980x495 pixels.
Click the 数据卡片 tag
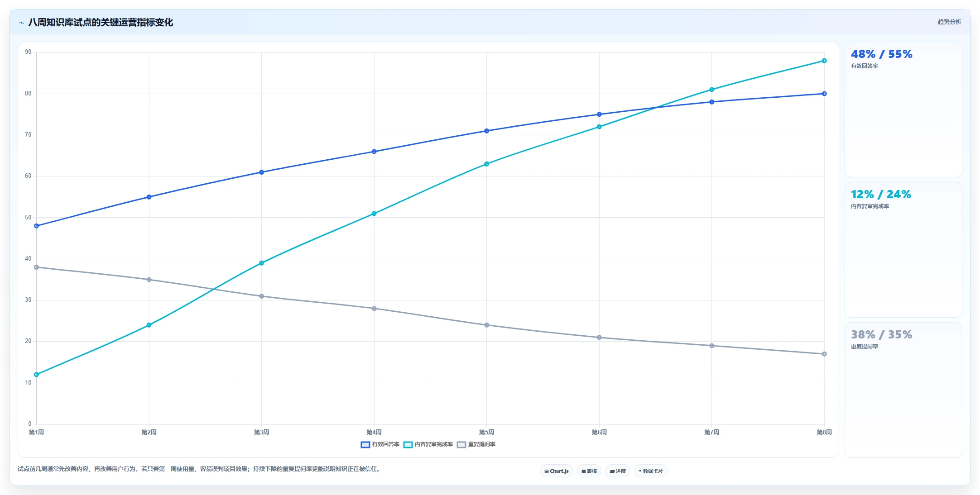tap(650, 471)
